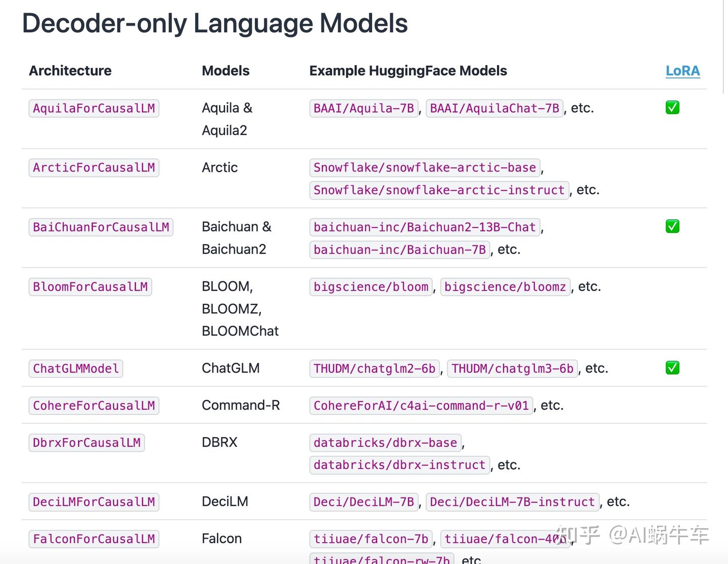
Task: Select the ChatGLMModel code label
Action: [76, 368]
